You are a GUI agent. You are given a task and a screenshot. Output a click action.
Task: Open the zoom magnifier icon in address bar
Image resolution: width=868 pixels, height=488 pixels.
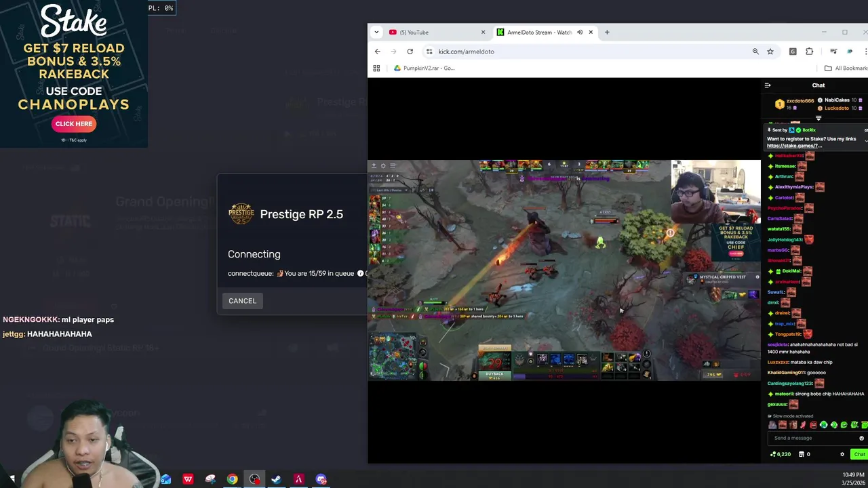click(x=755, y=52)
